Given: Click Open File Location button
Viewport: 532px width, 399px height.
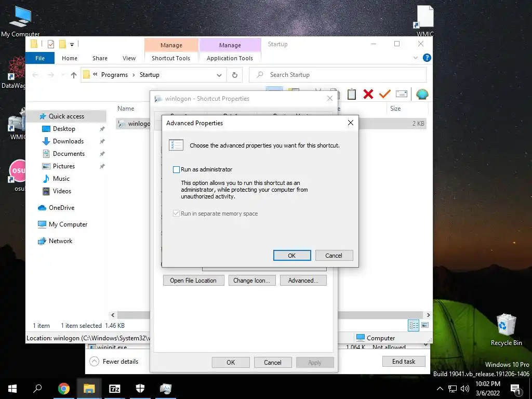Looking at the screenshot, I should click(193, 281).
